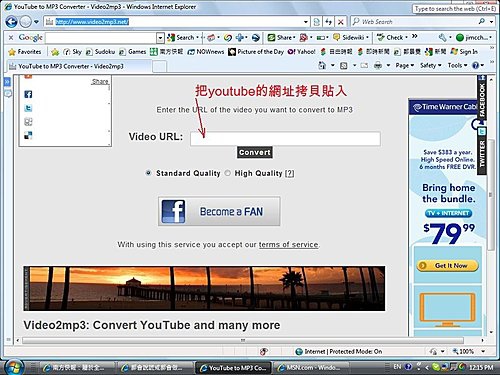Open Google toolbar Share button
This screenshot has width=500, height=375.
(282, 38)
